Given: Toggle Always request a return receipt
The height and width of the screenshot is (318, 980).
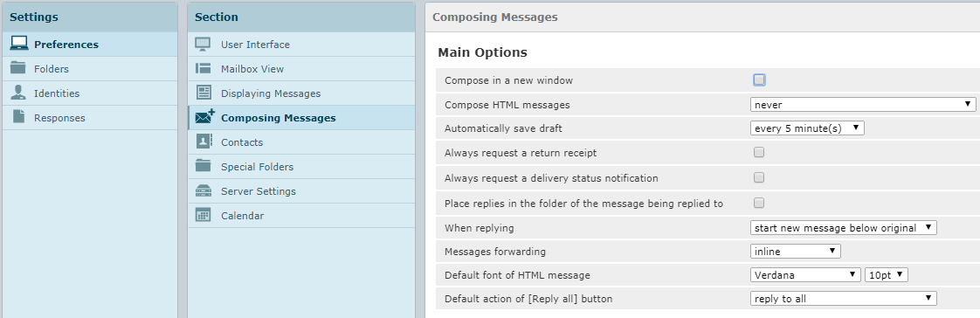Looking at the screenshot, I should coord(759,152).
